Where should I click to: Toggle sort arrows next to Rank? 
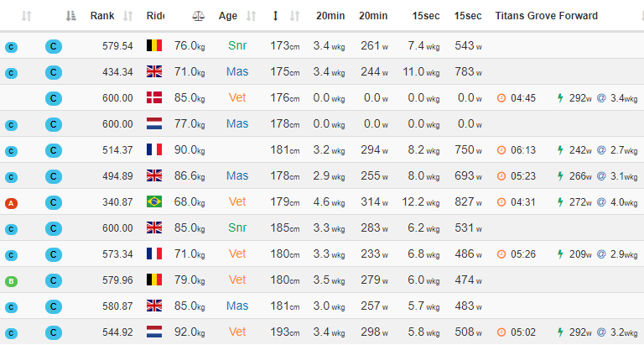pos(128,16)
